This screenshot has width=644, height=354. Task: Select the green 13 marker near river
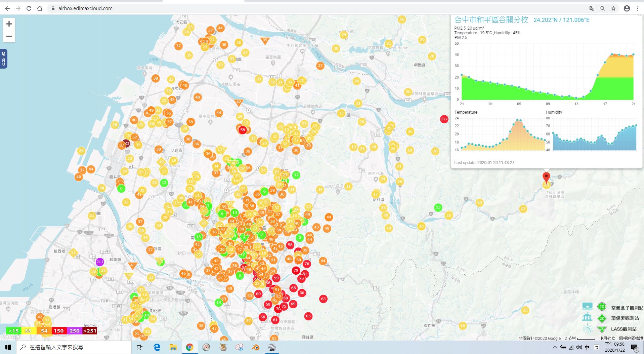pos(438,207)
